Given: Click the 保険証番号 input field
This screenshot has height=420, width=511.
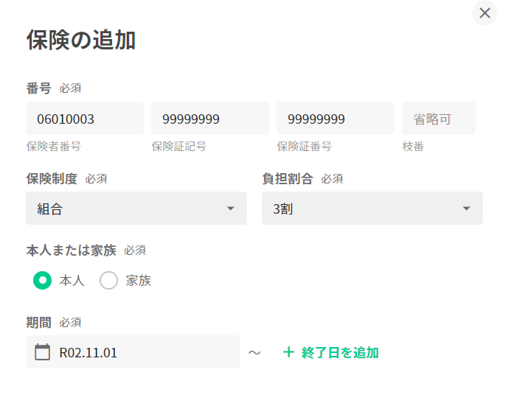Looking at the screenshot, I should [x=336, y=119].
